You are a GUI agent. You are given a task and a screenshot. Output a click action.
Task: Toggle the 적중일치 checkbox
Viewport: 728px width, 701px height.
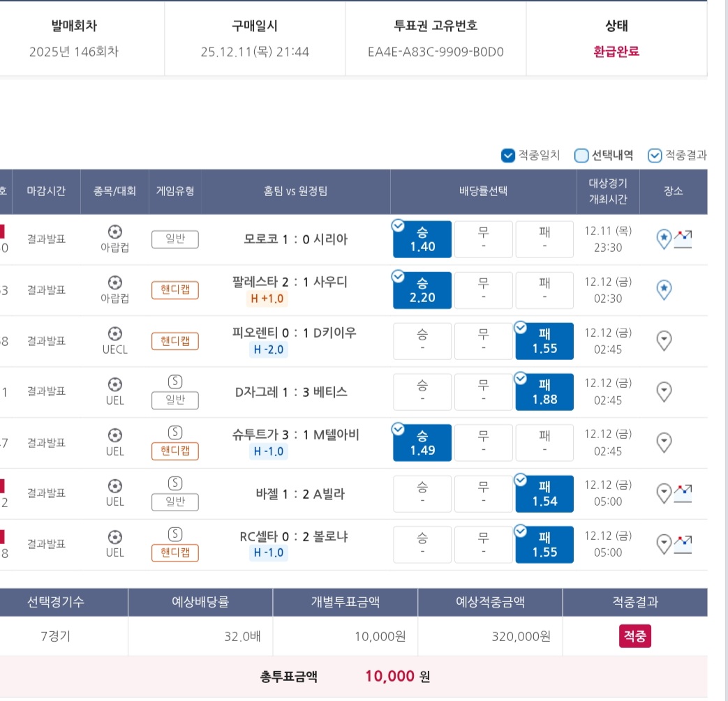[x=508, y=156]
